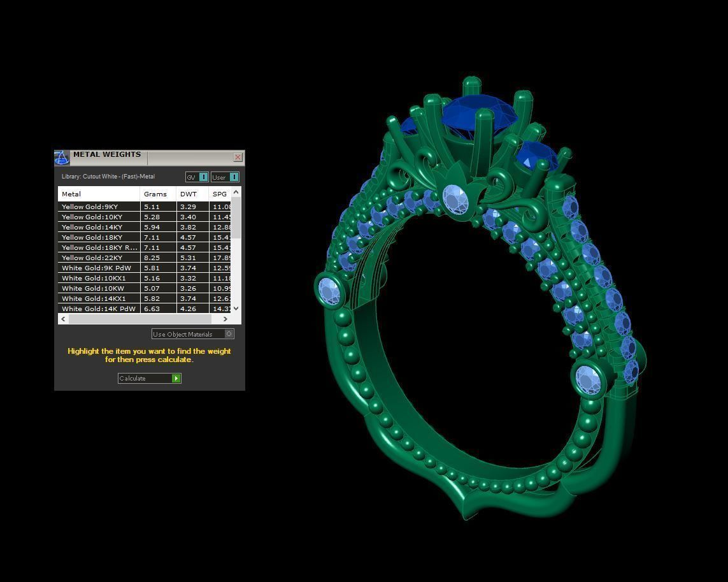This screenshot has width=728, height=582.
Task: Toggle the User library switch
Action: click(x=225, y=177)
